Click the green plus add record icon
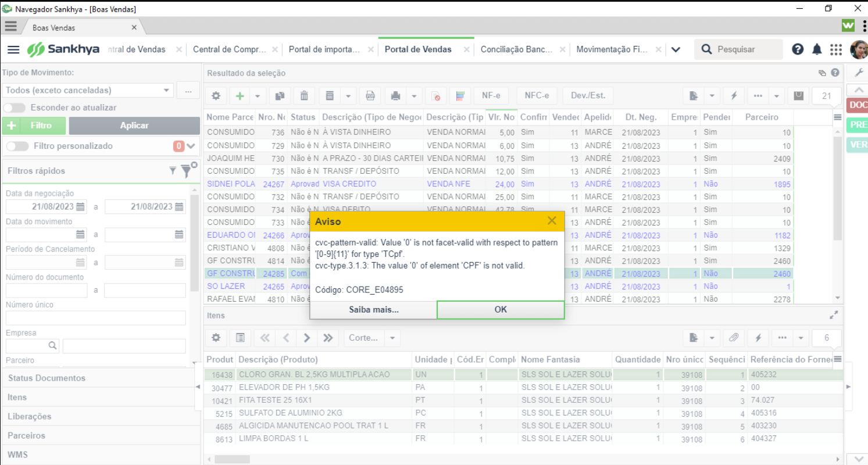This screenshot has height=465, width=868. coord(240,96)
